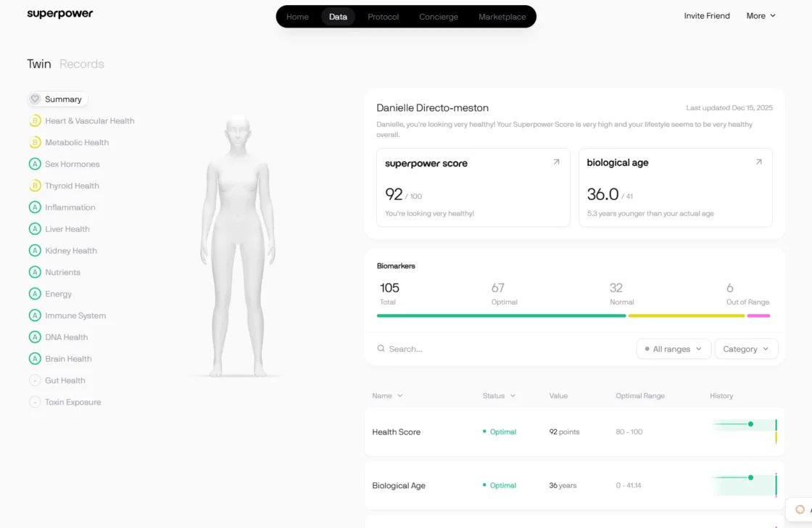Sort by Status column header
The height and width of the screenshot is (528, 812).
[499, 396]
